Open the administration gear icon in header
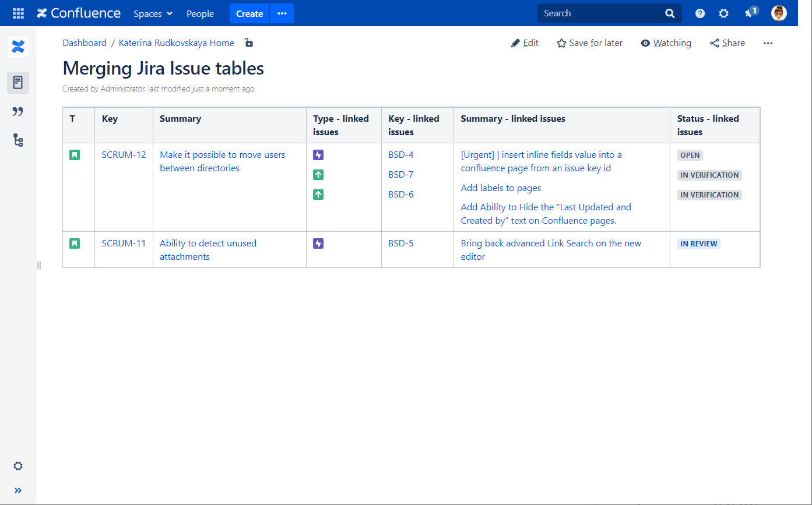812x505 pixels. click(x=723, y=13)
